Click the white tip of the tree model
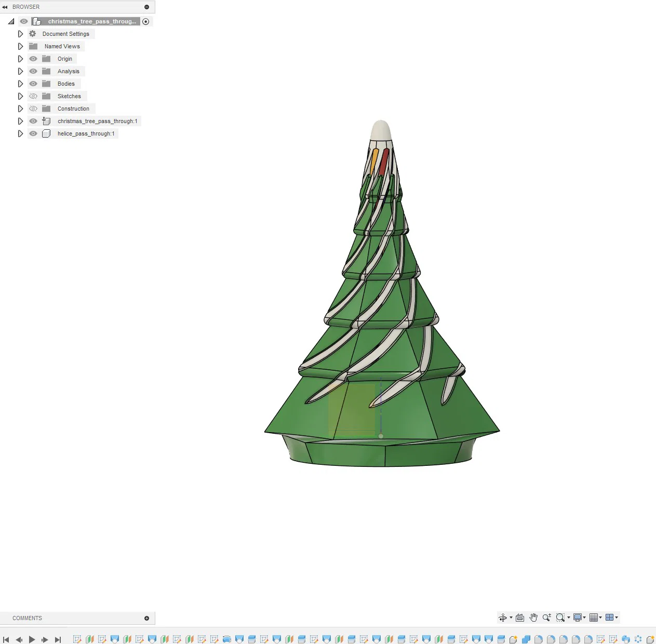The image size is (656, 644). [x=381, y=130]
